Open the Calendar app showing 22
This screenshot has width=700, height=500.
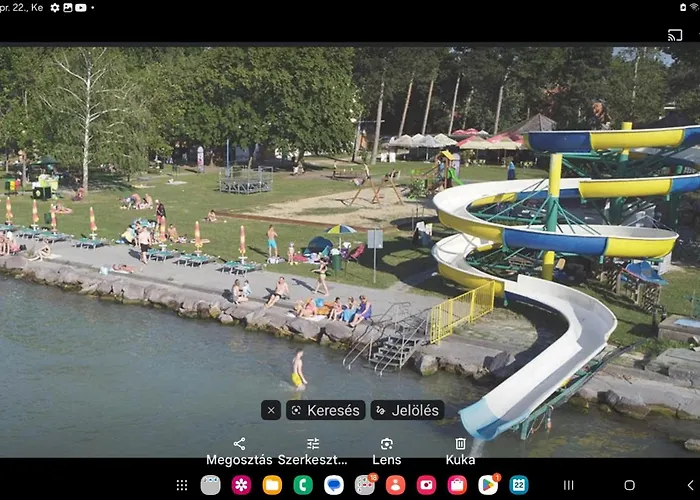[519, 485]
